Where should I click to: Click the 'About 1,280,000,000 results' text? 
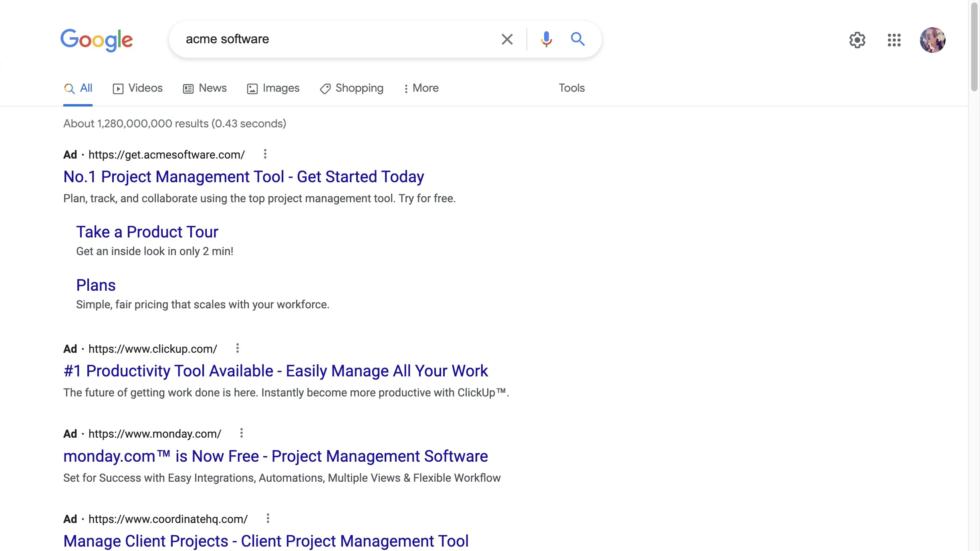tap(175, 123)
